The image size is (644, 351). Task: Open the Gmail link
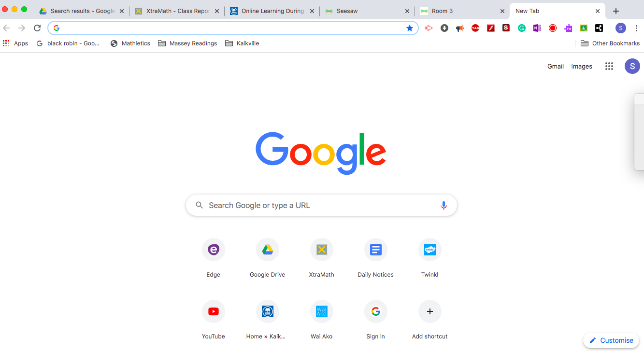pyautogui.click(x=555, y=66)
